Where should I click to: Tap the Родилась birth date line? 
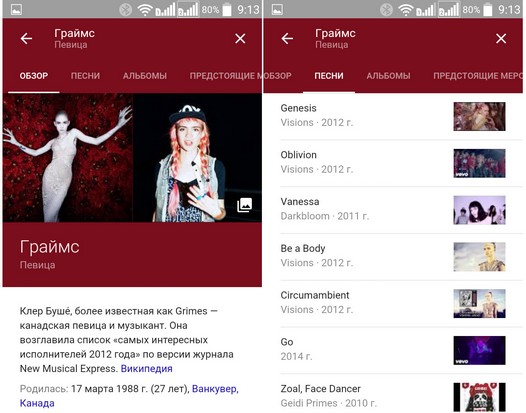129,396
